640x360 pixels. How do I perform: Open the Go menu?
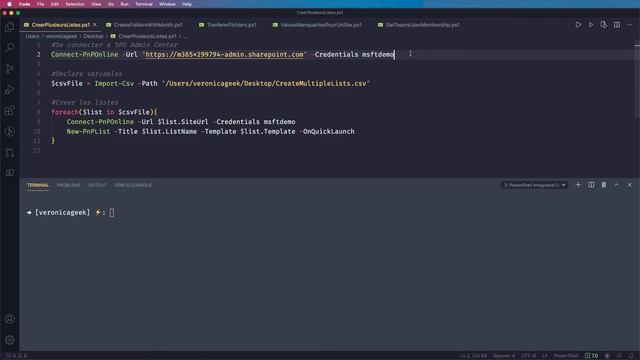click(x=111, y=4)
